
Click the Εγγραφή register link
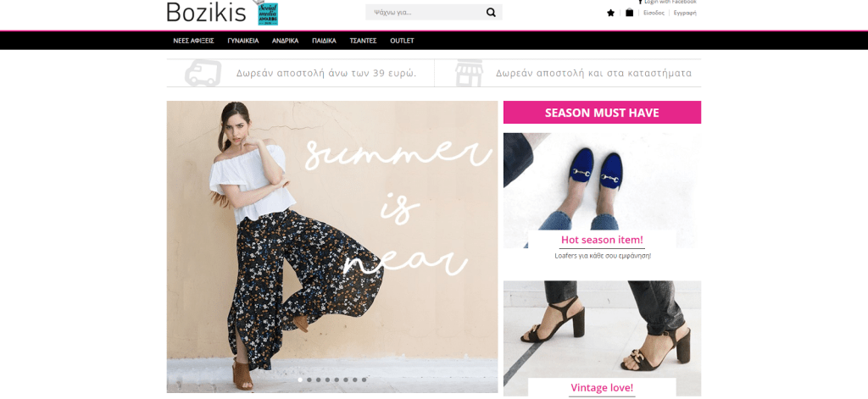685,14
